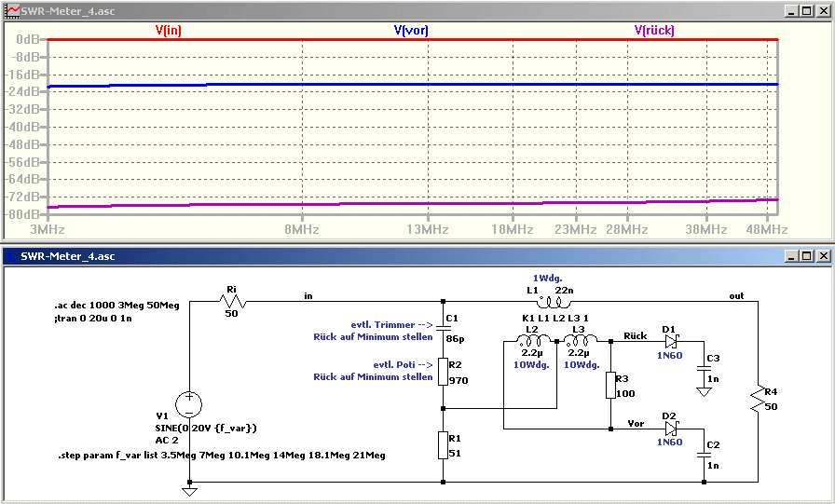835x504 pixels.
Task: Click the 'AC 2' source value text
Action: (x=167, y=440)
